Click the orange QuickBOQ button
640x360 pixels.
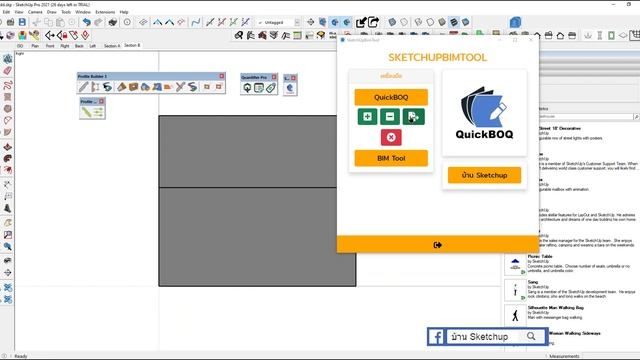pyautogui.click(x=391, y=97)
